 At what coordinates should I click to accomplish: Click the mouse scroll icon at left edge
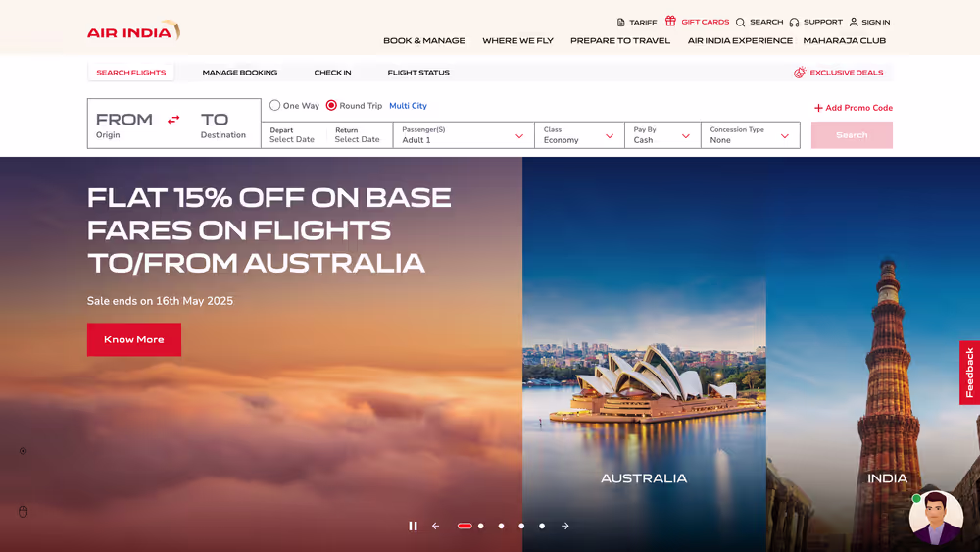click(x=24, y=512)
